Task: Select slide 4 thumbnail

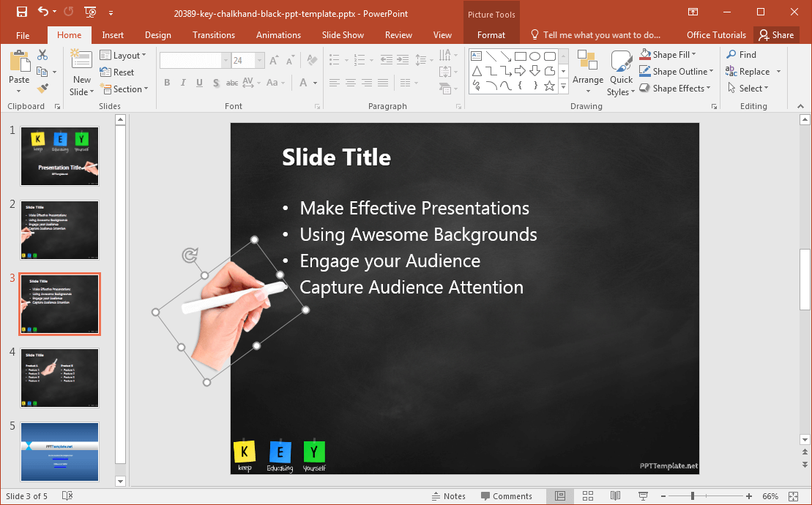Action: click(x=59, y=378)
